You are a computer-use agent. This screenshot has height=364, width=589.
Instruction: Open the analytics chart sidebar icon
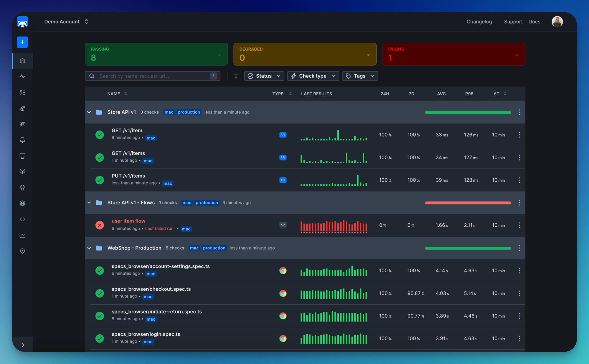click(22, 235)
